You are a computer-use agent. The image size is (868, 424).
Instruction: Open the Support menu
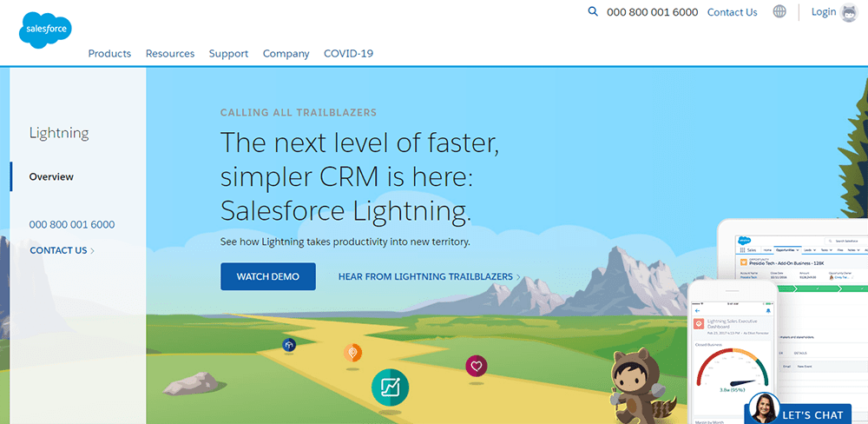(x=228, y=54)
